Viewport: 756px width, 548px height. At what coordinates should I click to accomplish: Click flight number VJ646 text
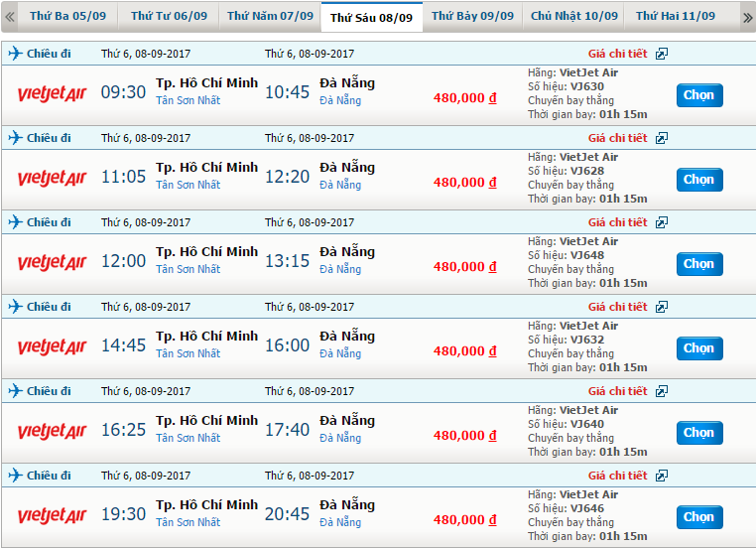tap(587, 509)
